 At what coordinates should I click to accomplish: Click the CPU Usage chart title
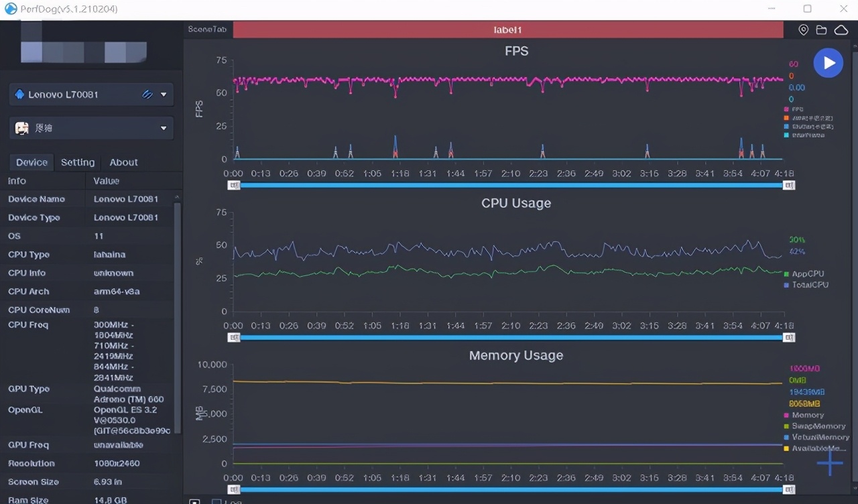pyautogui.click(x=516, y=203)
